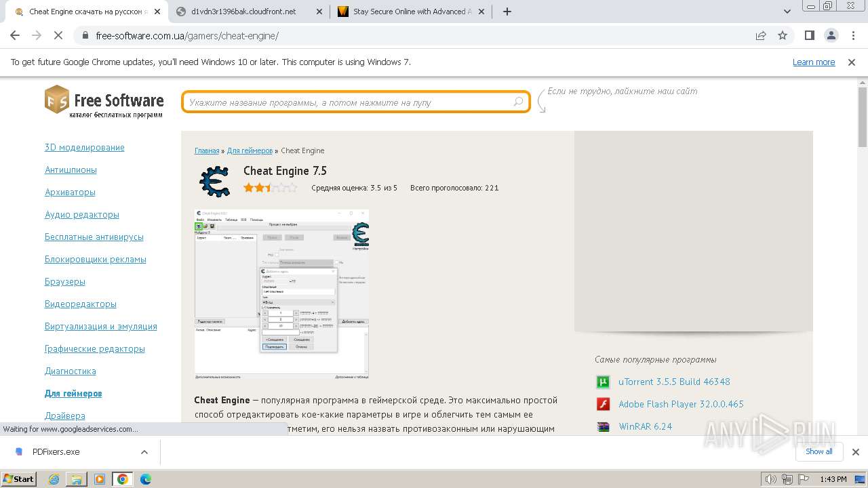Click the green uTorrent icon
Screen dimensions: 868x488
[603, 382]
